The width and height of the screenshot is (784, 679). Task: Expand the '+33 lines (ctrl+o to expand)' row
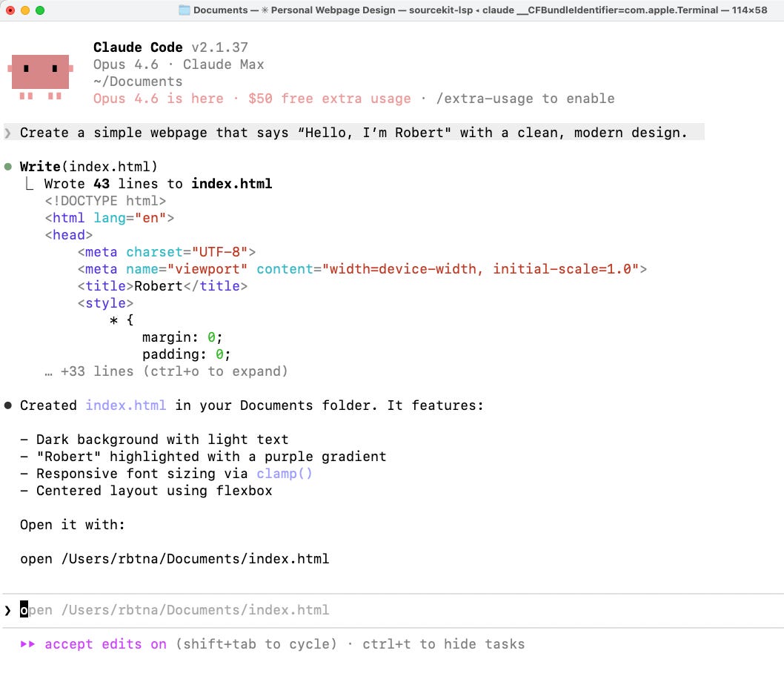click(x=166, y=371)
